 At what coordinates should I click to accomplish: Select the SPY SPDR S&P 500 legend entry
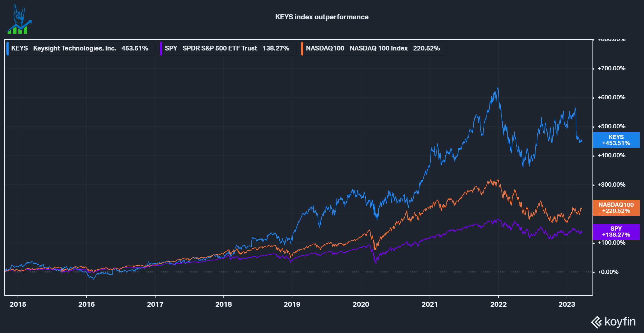(x=228, y=48)
